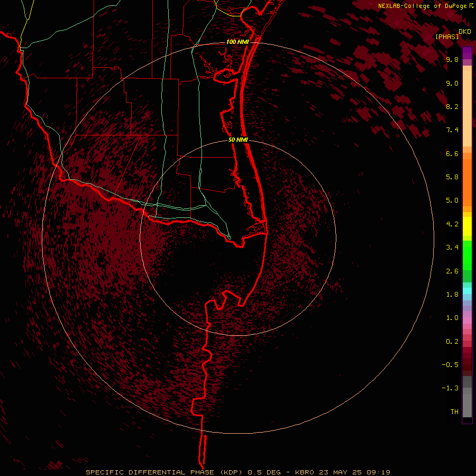476x476 pixels.
Task: Pick the cyan swatch beside 1.8
Action: point(467,291)
